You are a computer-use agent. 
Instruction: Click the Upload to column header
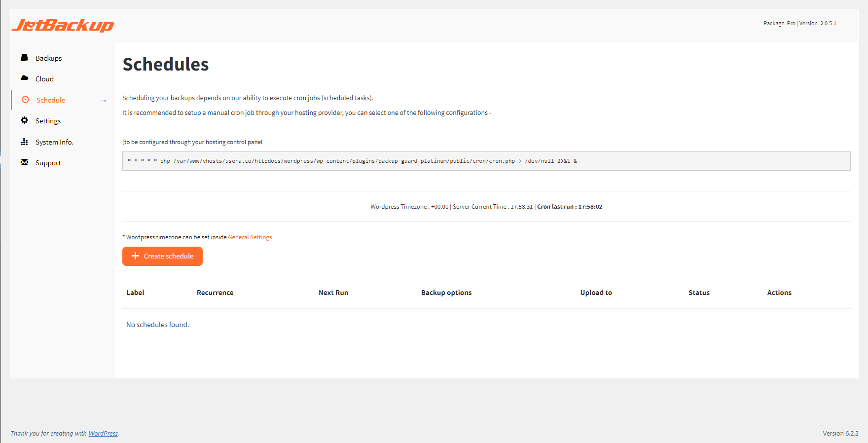click(x=596, y=293)
